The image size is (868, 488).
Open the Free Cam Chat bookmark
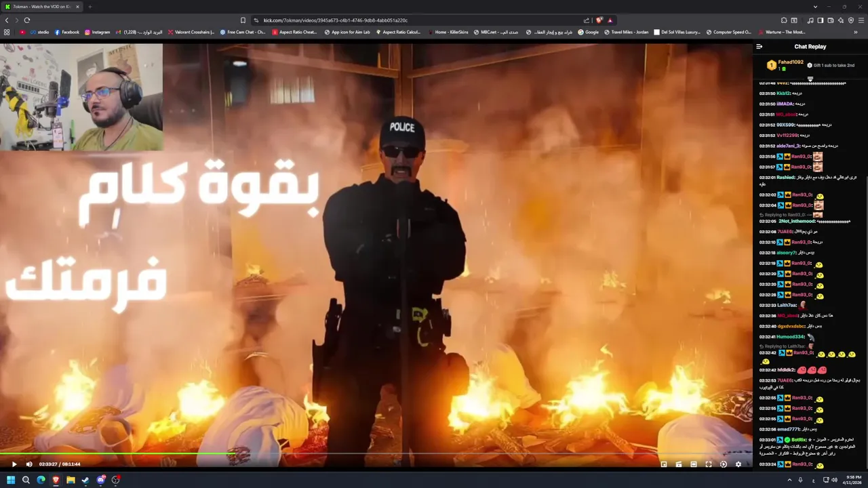pyautogui.click(x=243, y=32)
